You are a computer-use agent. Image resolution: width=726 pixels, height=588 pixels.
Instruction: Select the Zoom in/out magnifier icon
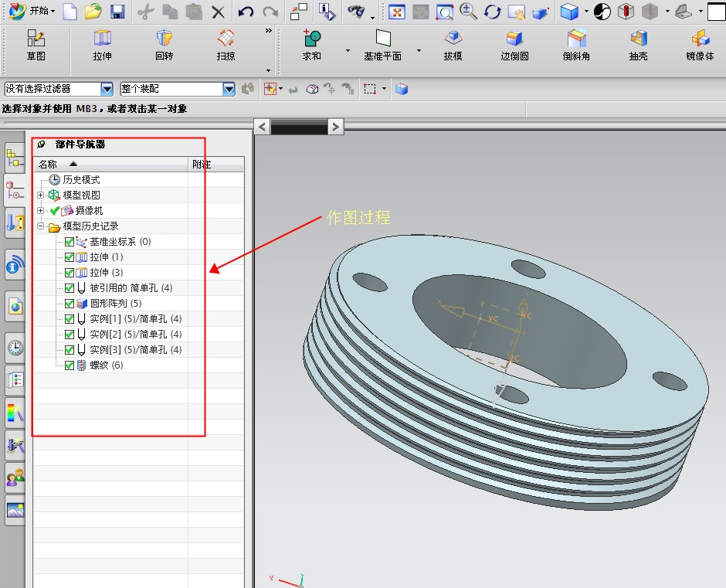(468, 11)
